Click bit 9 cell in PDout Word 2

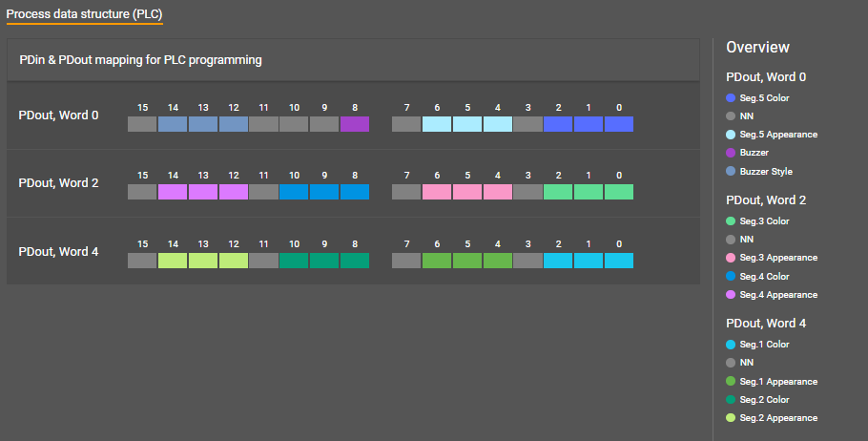(x=324, y=192)
